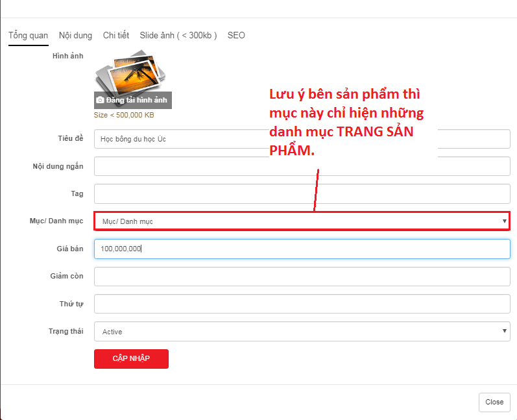The width and height of the screenshot is (517, 420).
Task: Go to the Chi tiết tab
Action: 116,36
